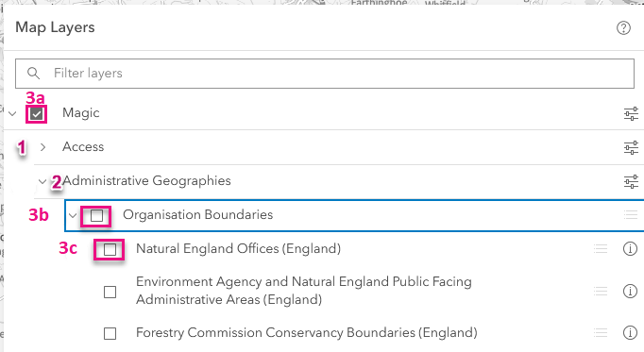
Task: Tick Natural England Offices checkbox
Action: [110, 249]
